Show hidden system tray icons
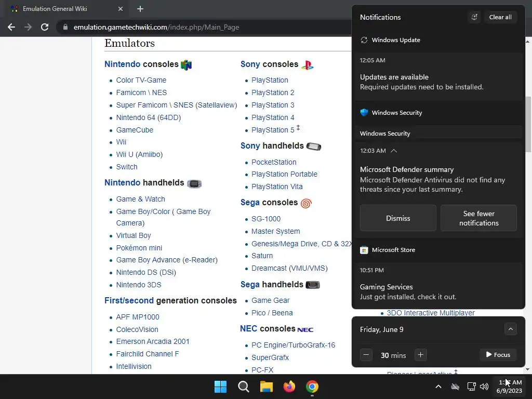The width and height of the screenshot is (532, 399). coord(438,387)
